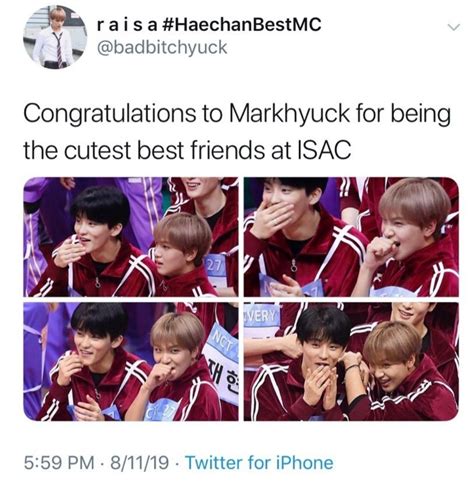Open the photo showing the number 27 bib
The height and width of the screenshot is (482, 474).
click(x=131, y=237)
